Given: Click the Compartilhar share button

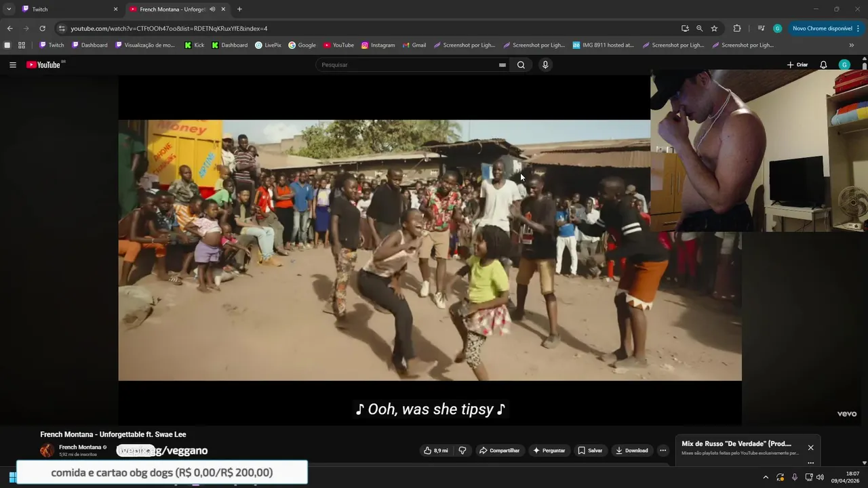Looking at the screenshot, I should click(499, 451).
